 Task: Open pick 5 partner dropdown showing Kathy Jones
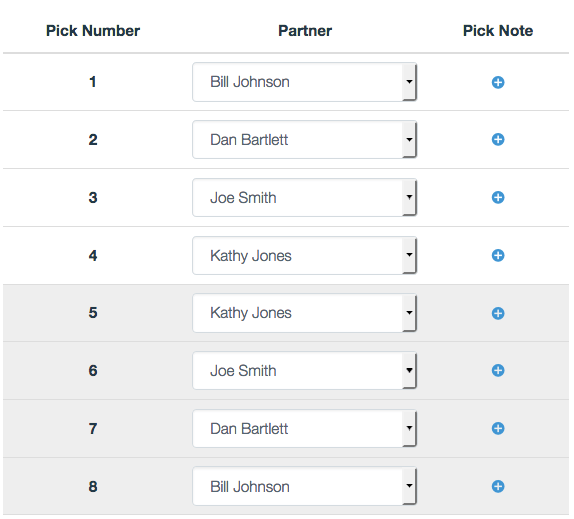(305, 313)
